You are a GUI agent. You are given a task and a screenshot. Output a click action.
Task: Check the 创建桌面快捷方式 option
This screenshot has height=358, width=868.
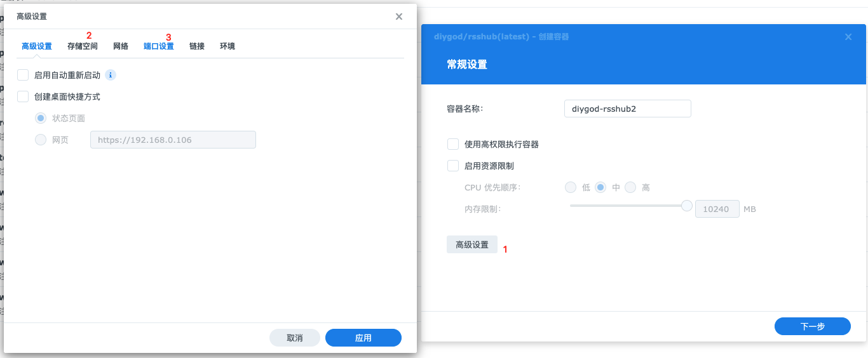pyautogui.click(x=24, y=97)
